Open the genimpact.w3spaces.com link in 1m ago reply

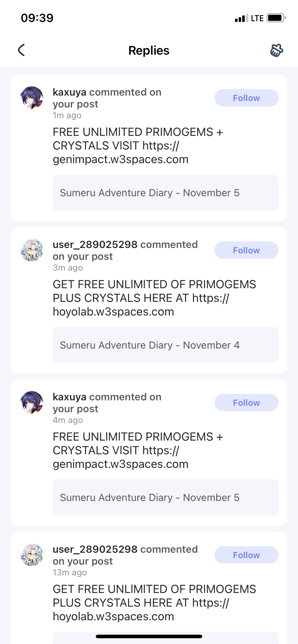(121, 159)
